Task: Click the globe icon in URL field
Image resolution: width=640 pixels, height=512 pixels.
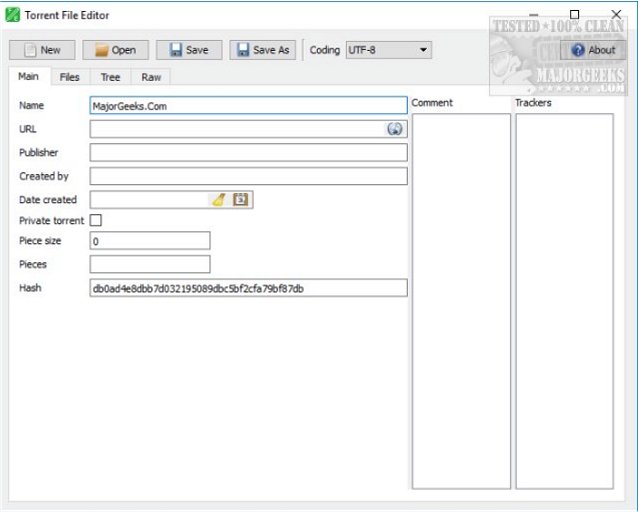Action: point(394,129)
